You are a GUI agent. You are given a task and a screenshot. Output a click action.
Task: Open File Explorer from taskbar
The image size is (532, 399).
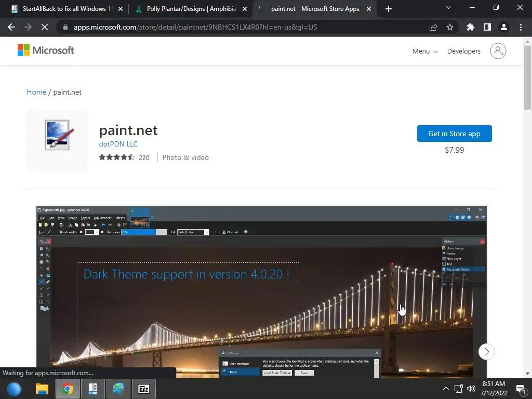coord(42,389)
